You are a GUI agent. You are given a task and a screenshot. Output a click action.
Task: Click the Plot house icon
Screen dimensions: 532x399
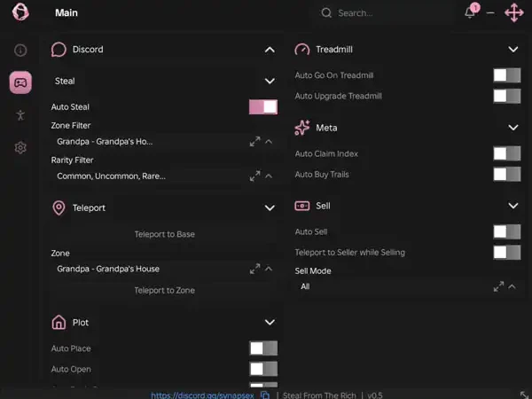tap(59, 322)
